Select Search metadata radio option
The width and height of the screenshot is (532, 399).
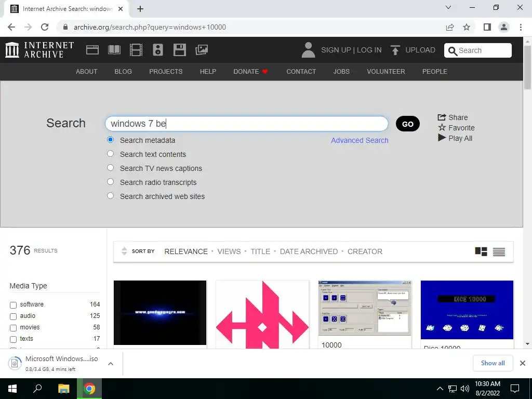pos(110,140)
